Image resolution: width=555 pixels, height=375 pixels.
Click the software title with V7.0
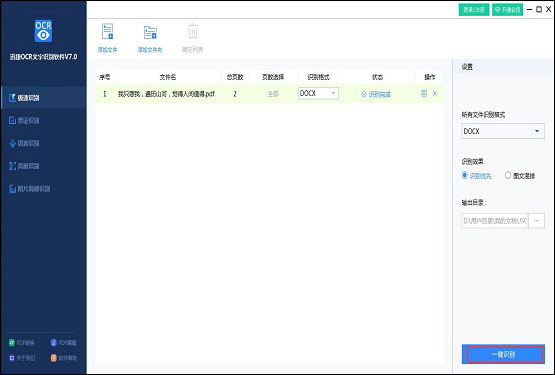43,57
